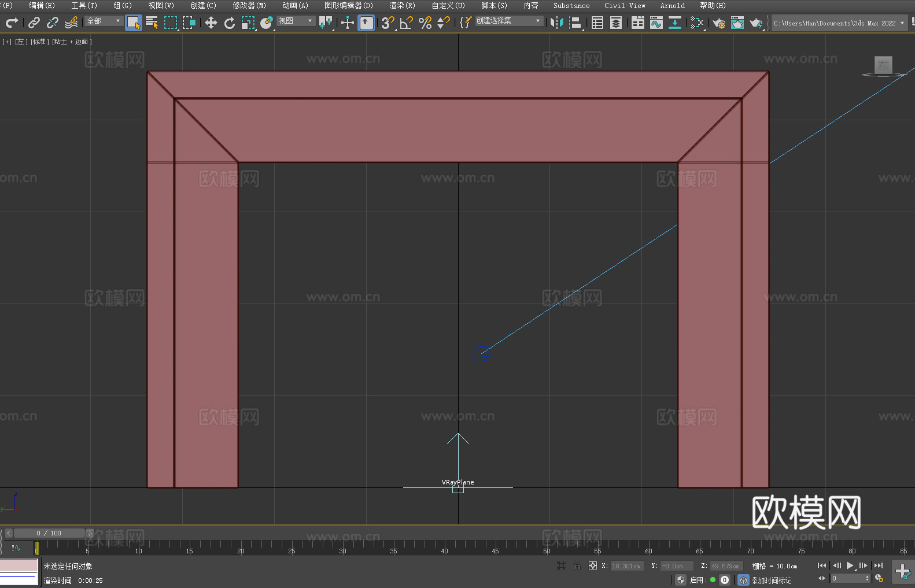Toggle the Selection Lock padlock icon
This screenshot has height=588, width=915.
(577, 565)
